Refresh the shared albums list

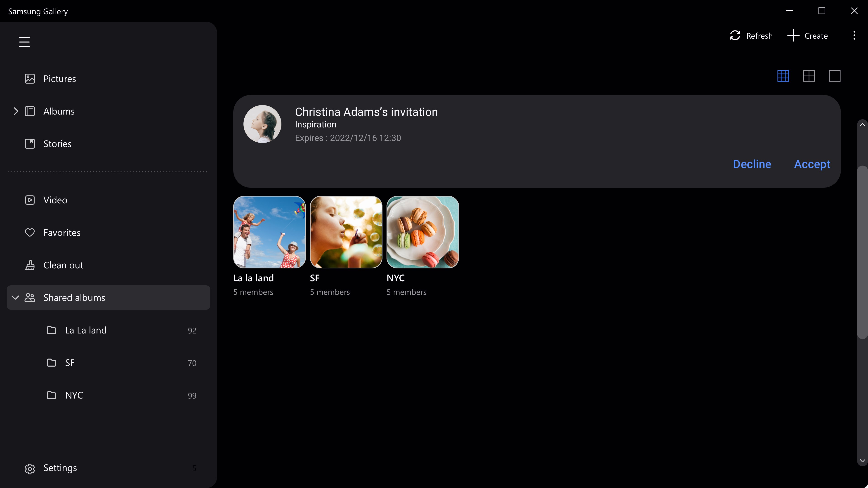click(x=751, y=35)
